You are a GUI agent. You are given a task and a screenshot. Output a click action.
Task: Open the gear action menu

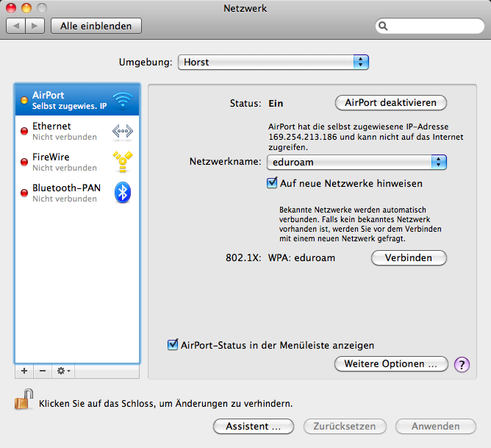point(63,371)
